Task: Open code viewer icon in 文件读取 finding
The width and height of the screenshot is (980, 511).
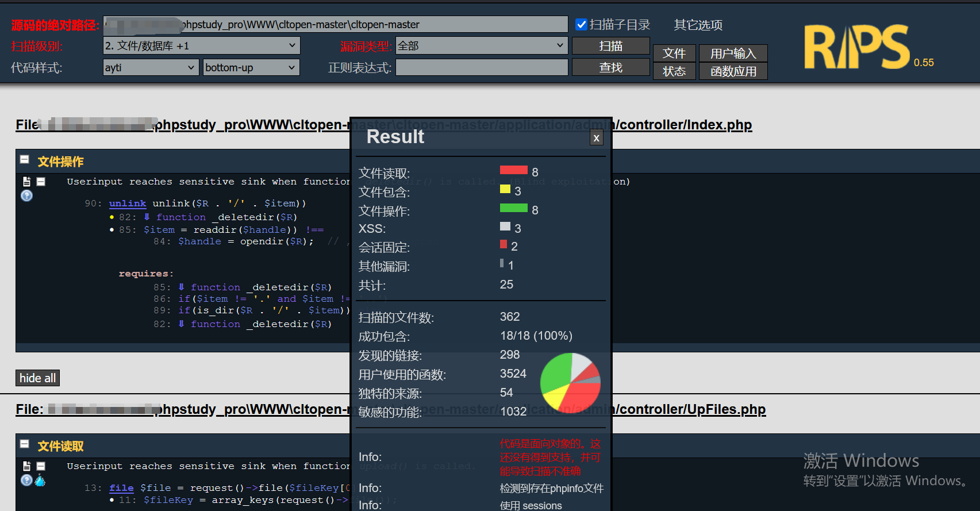Action: 26,466
